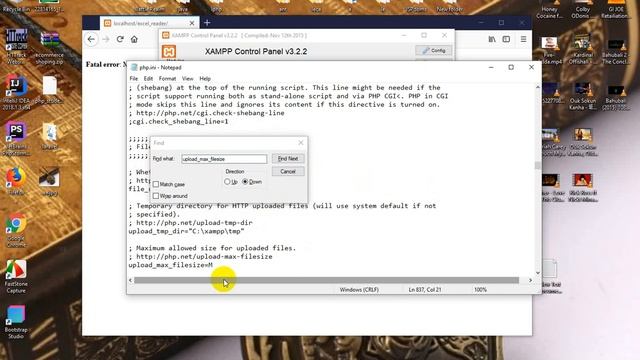
Task: Click Notepad scroll left arrow
Action: 131,280
